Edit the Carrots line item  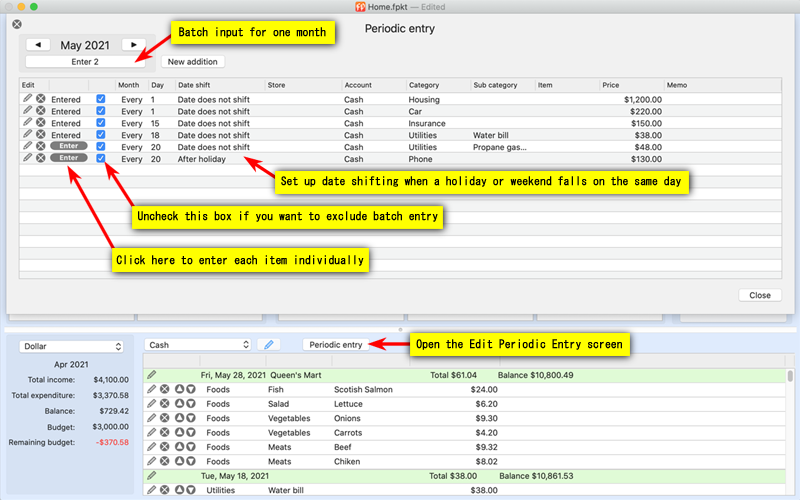click(152, 432)
